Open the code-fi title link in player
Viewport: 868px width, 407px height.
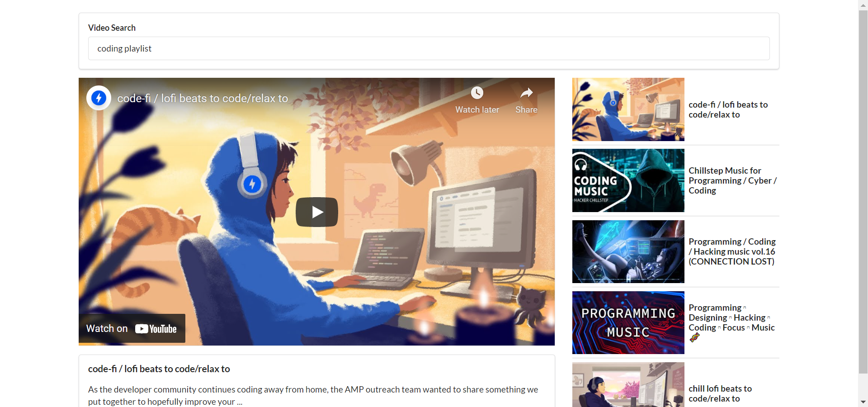(x=203, y=99)
